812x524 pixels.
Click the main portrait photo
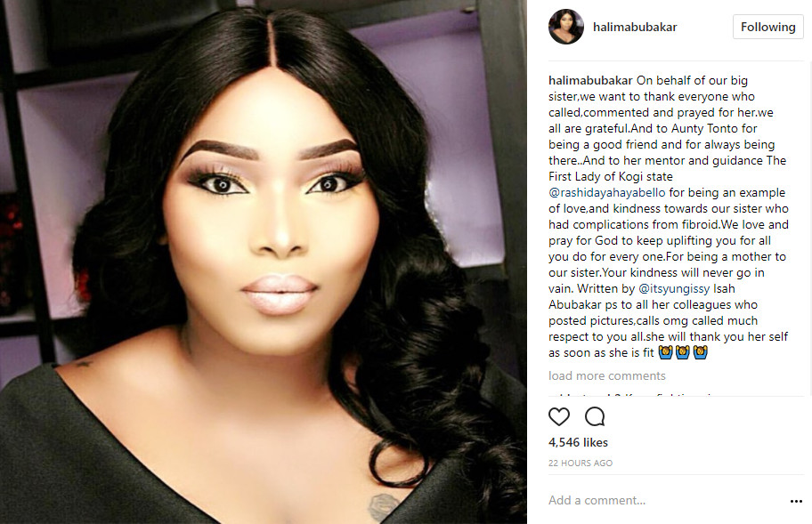coord(263,262)
